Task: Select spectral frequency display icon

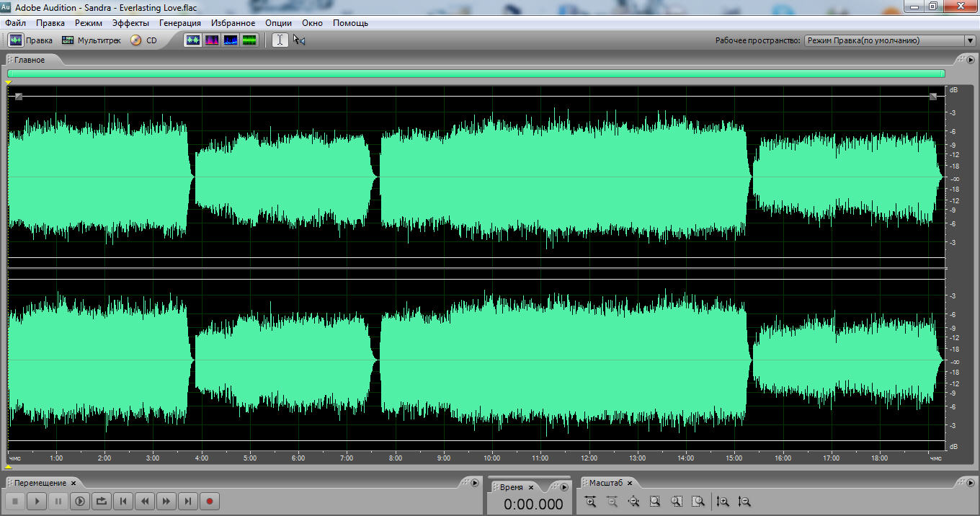Action: click(x=212, y=40)
